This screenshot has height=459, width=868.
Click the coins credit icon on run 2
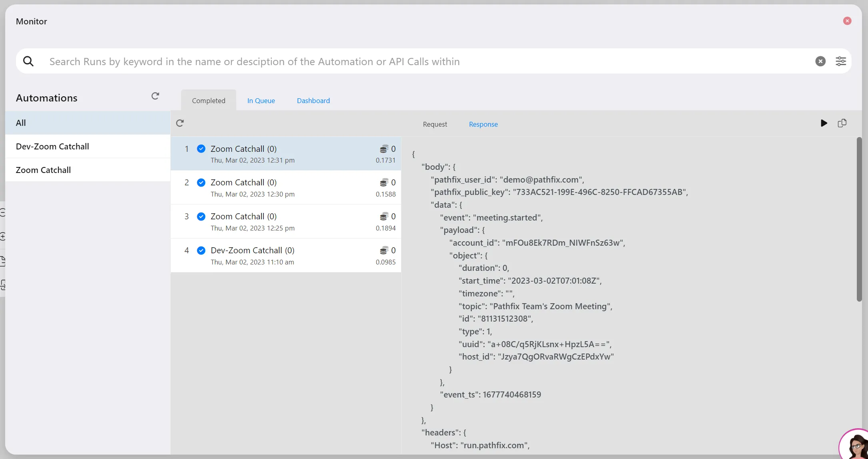click(x=384, y=183)
